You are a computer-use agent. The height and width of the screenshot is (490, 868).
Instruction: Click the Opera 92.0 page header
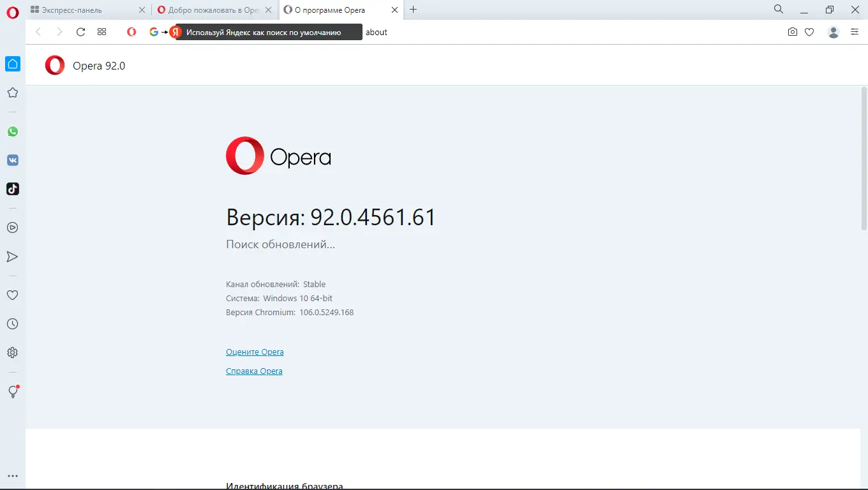(99, 66)
